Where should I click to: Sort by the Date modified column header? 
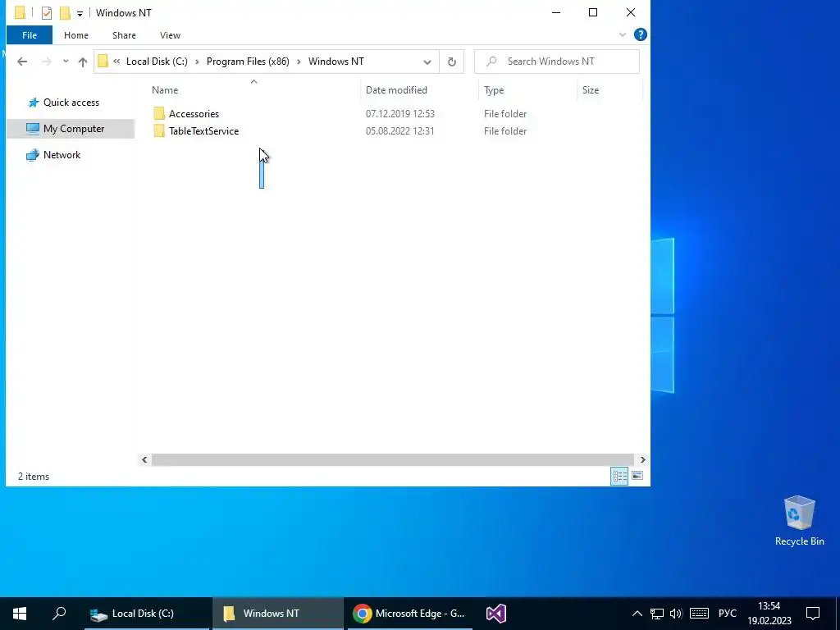pos(396,90)
